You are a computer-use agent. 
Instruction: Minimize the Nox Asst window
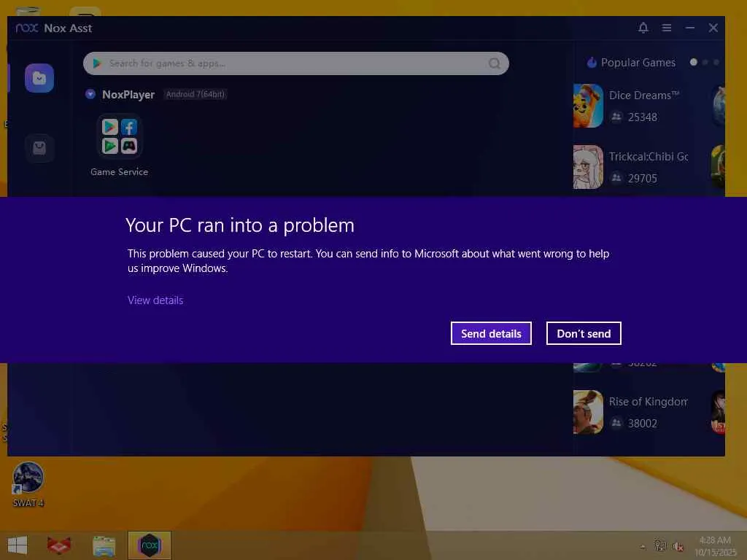pos(690,28)
